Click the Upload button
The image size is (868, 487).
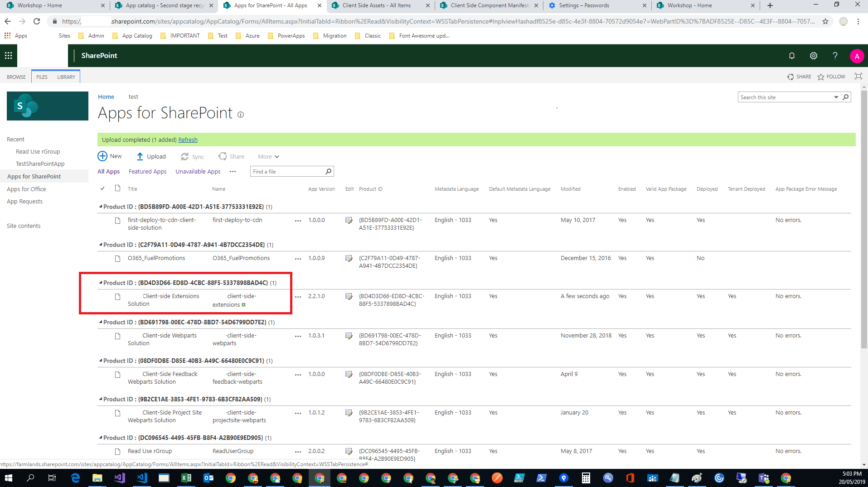[x=151, y=156]
